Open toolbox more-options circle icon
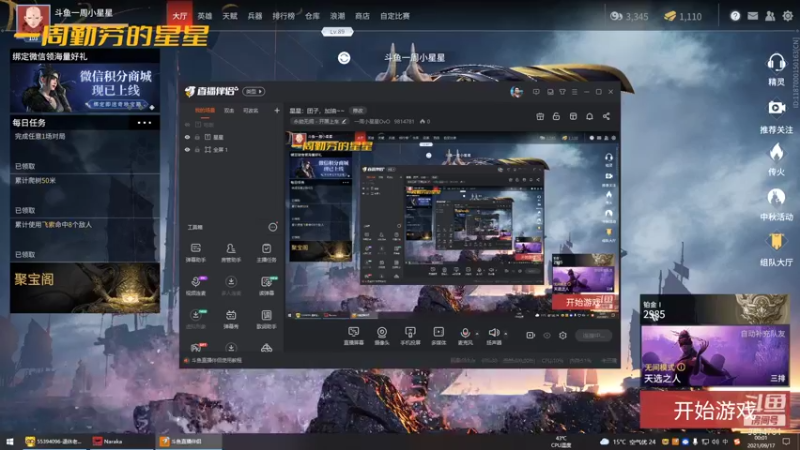The width and height of the screenshot is (800, 450). pyautogui.click(x=273, y=227)
